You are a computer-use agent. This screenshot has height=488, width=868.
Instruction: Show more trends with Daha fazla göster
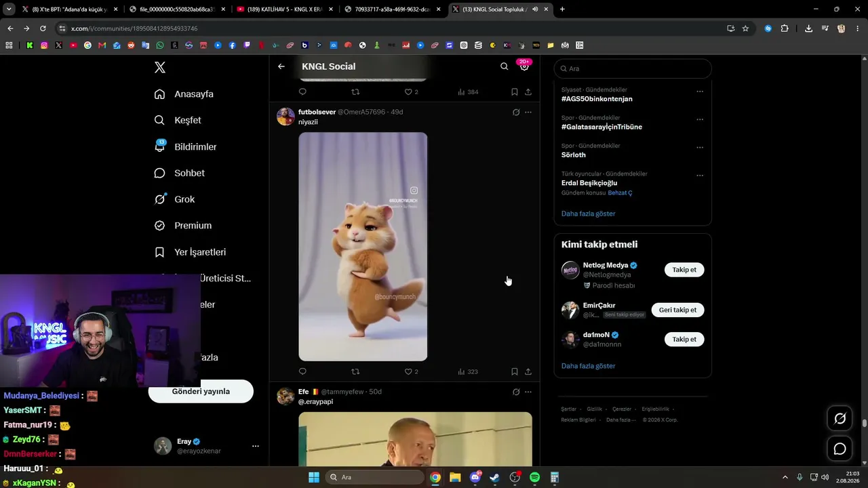click(589, 213)
